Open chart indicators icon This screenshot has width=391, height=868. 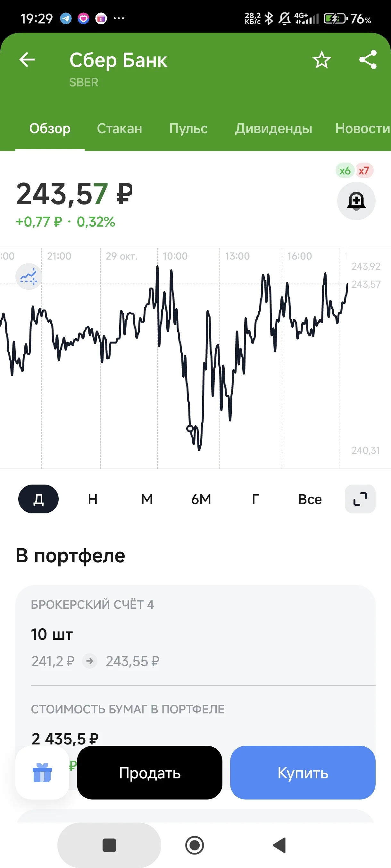pos(29,277)
